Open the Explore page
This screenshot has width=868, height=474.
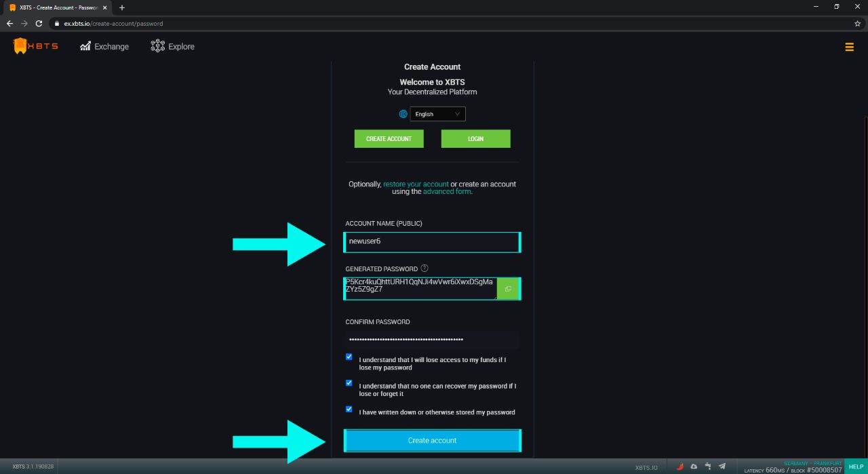click(172, 46)
